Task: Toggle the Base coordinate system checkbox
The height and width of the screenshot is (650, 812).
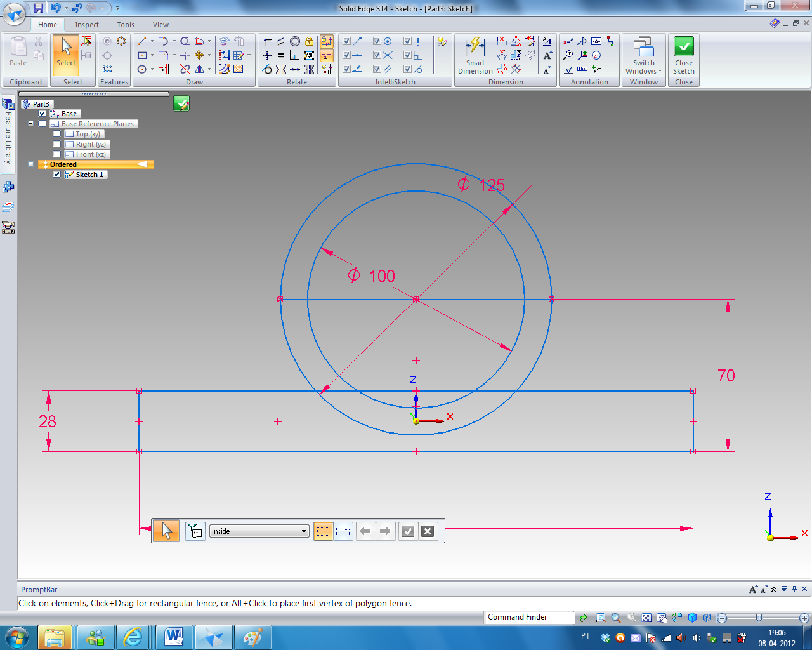Action: pos(43,114)
